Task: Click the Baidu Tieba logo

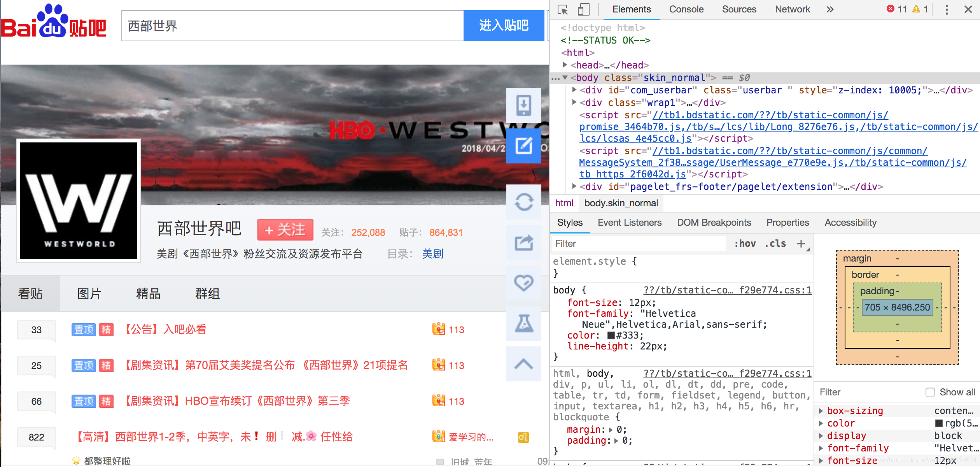Action: (53, 21)
